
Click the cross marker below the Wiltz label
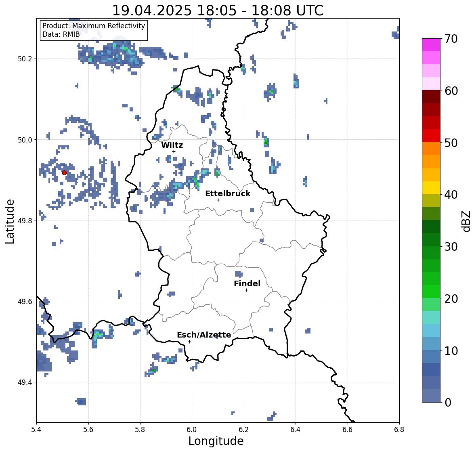[174, 151]
